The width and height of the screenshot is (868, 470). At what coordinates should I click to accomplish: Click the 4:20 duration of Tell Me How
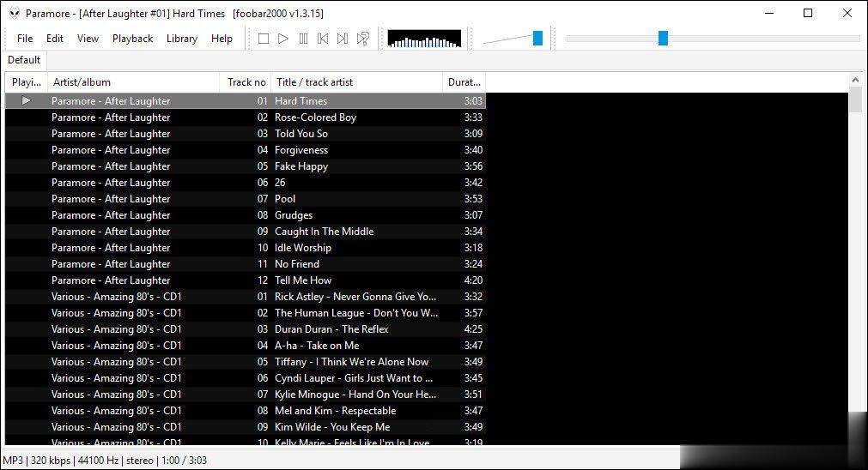click(x=473, y=280)
